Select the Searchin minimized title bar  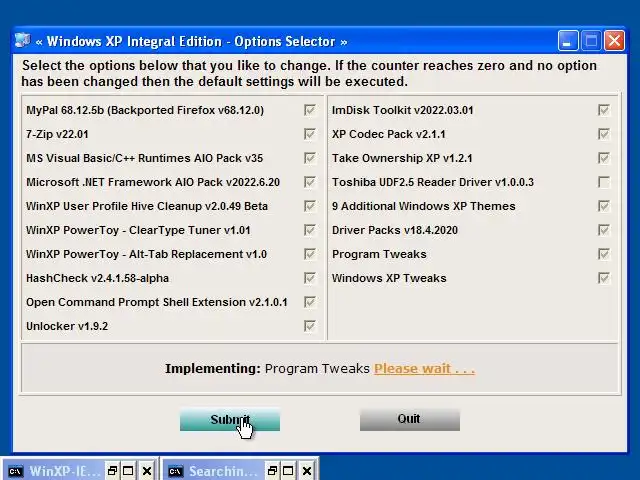[224, 471]
